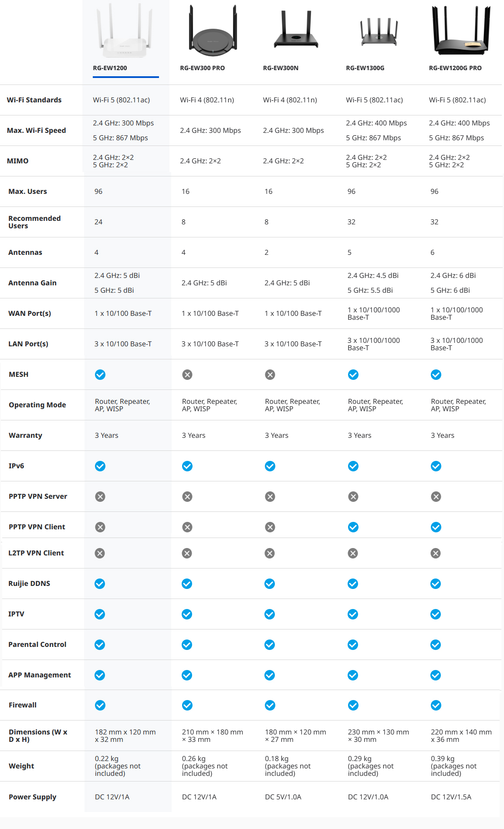Click the RG-EW1200G PRO router image
Screen dimensions: 504x829
tap(461, 30)
